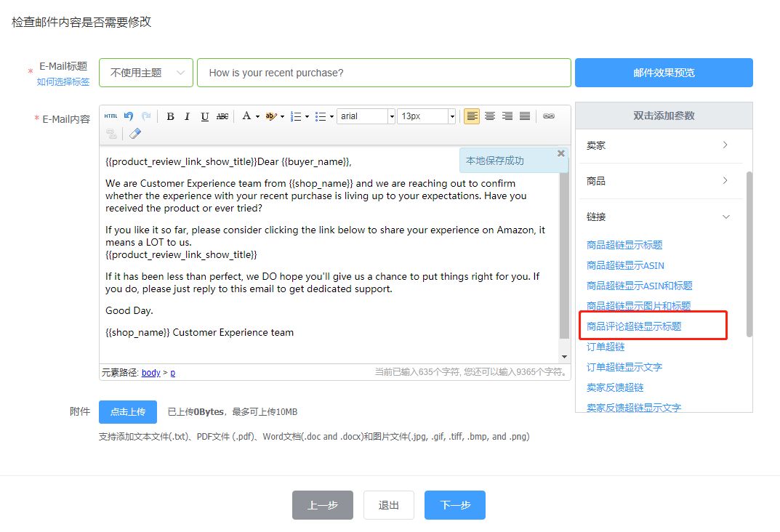Justify the text alignment
This screenshot has width=780, height=532.
click(x=525, y=116)
